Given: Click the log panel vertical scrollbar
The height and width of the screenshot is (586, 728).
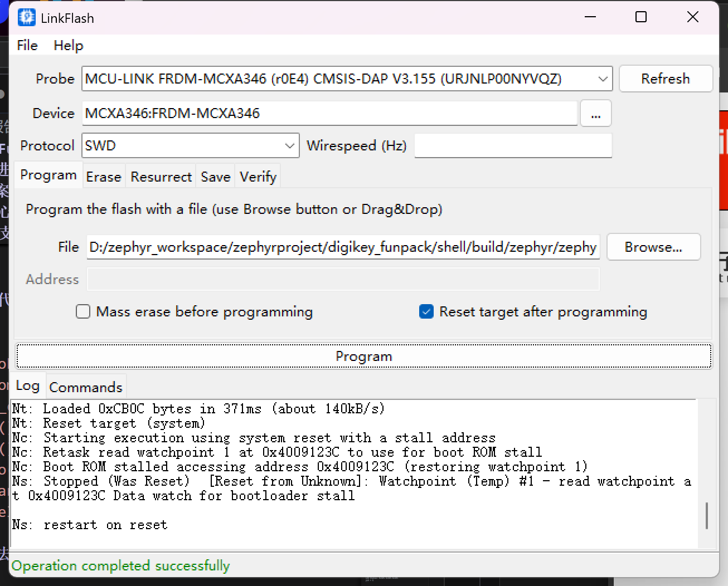Looking at the screenshot, I should point(706,515).
